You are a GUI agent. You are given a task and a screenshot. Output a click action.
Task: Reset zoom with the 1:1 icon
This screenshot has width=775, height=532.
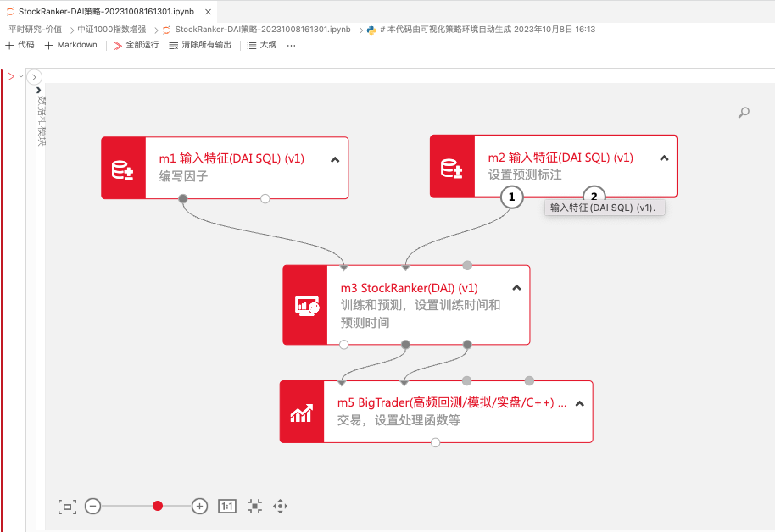click(x=227, y=506)
